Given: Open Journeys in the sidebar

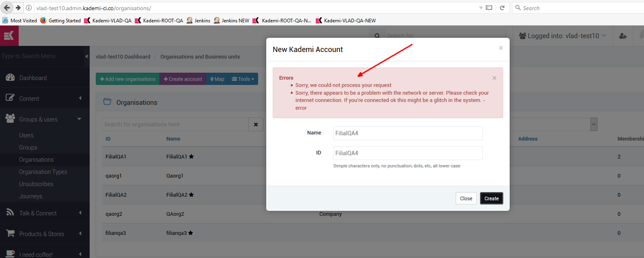Looking at the screenshot, I should 30,196.
